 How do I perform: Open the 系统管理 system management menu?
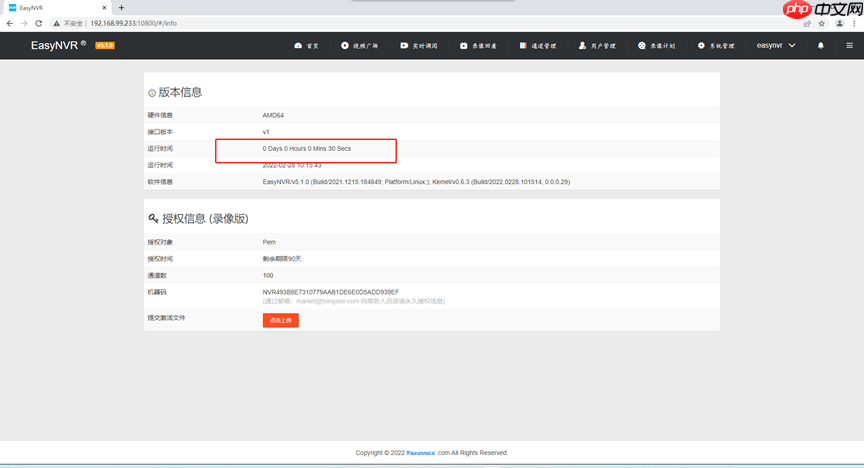point(716,46)
